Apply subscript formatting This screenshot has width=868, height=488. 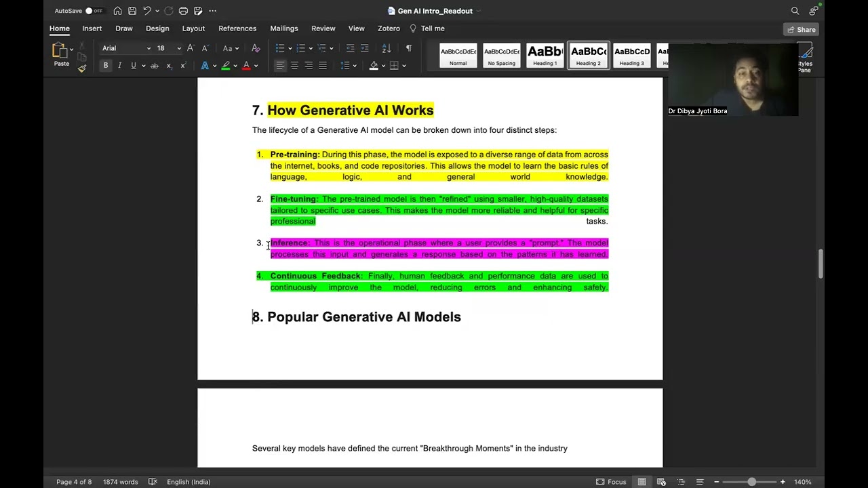(169, 66)
